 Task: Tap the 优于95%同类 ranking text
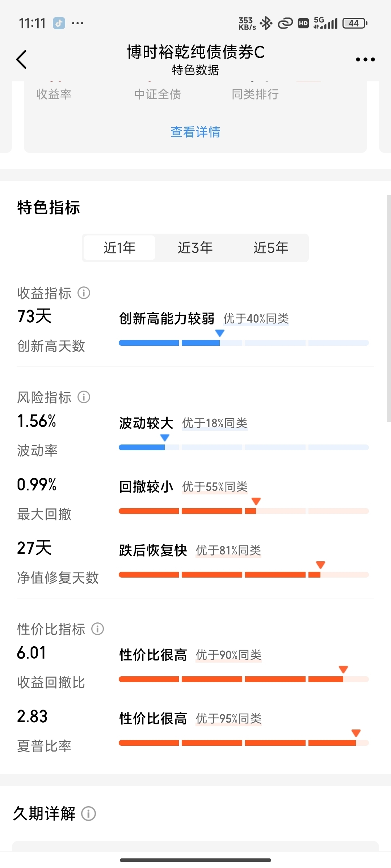228,719
